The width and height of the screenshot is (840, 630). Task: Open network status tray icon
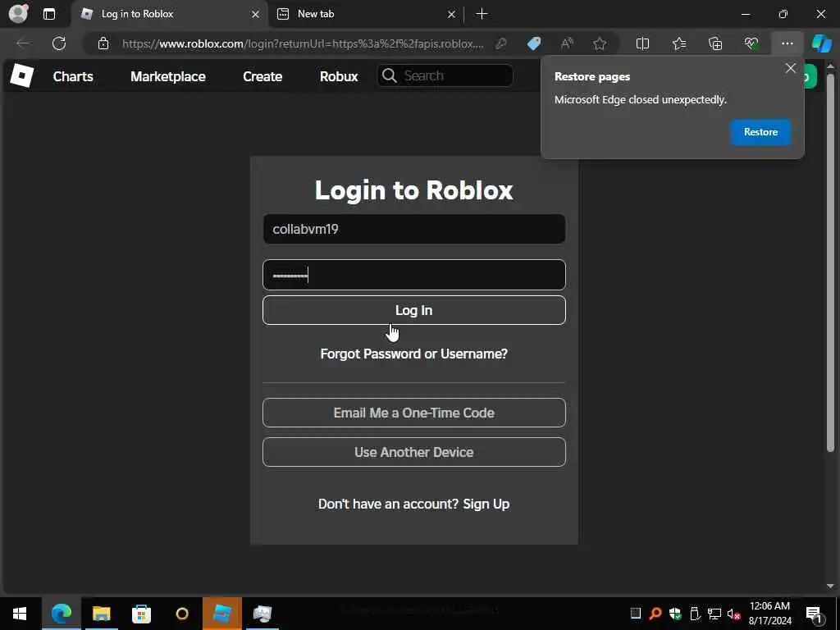[714, 614]
